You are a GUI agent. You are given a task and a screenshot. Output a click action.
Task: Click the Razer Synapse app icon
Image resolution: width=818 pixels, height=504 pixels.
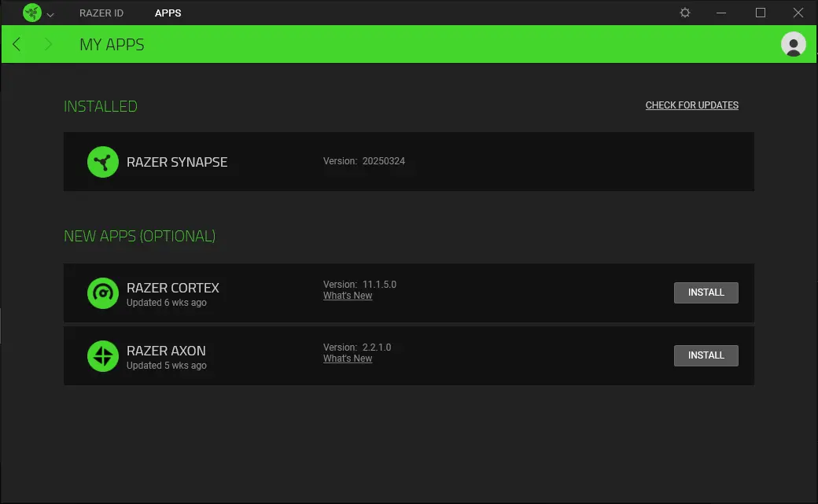[103, 162]
